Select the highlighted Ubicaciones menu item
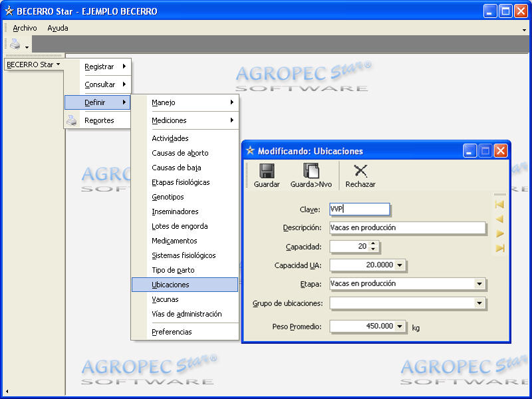 [185, 285]
